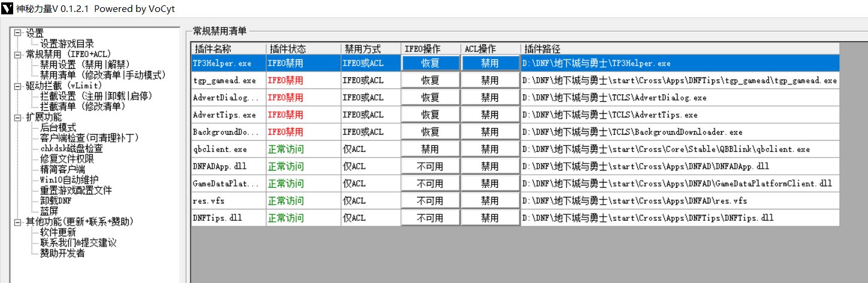Open Win10自动维护 item
868x283 pixels.
click(69, 180)
